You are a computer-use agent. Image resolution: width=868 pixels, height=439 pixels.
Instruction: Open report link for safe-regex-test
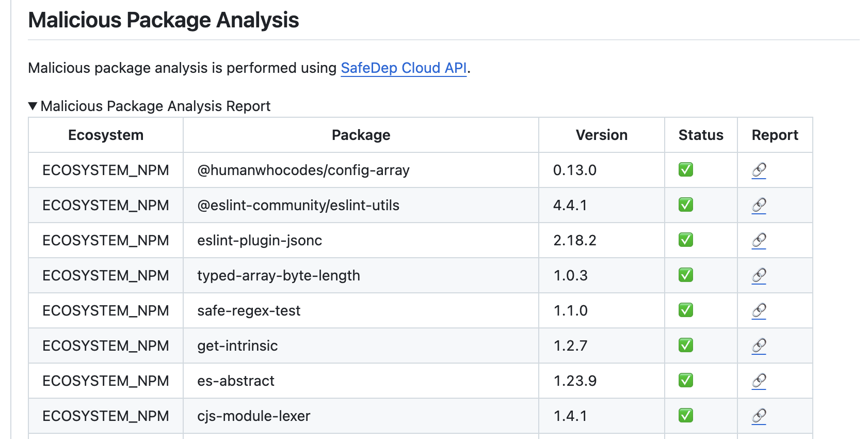point(759,310)
